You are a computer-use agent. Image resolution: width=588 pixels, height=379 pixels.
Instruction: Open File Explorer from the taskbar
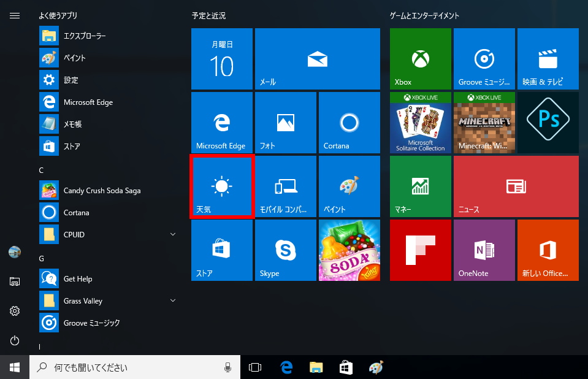pyautogui.click(x=316, y=367)
